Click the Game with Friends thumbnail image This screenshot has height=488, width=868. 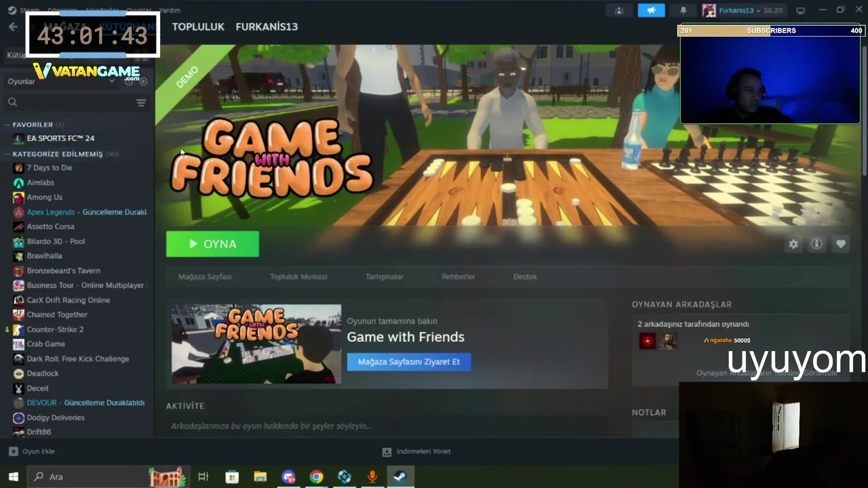click(256, 344)
